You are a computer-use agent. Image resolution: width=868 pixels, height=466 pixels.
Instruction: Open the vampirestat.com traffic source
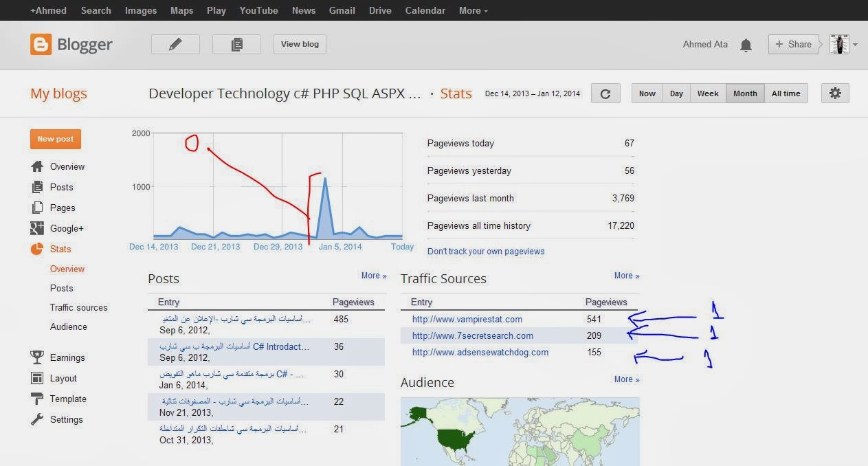click(467, 320)
